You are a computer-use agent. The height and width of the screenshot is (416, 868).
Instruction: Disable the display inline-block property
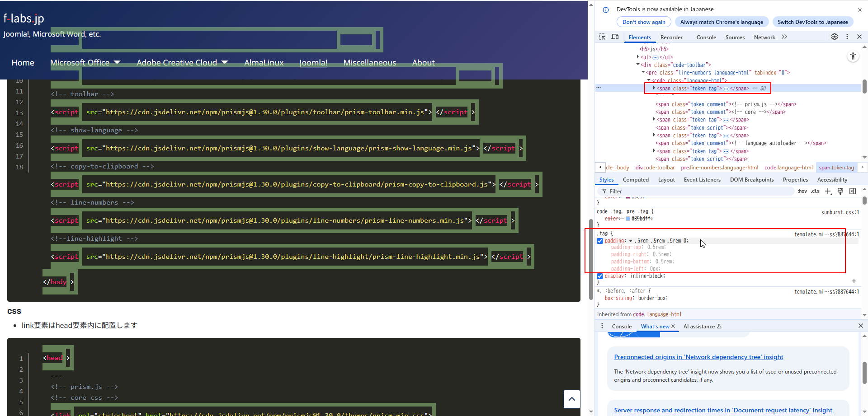600,276
